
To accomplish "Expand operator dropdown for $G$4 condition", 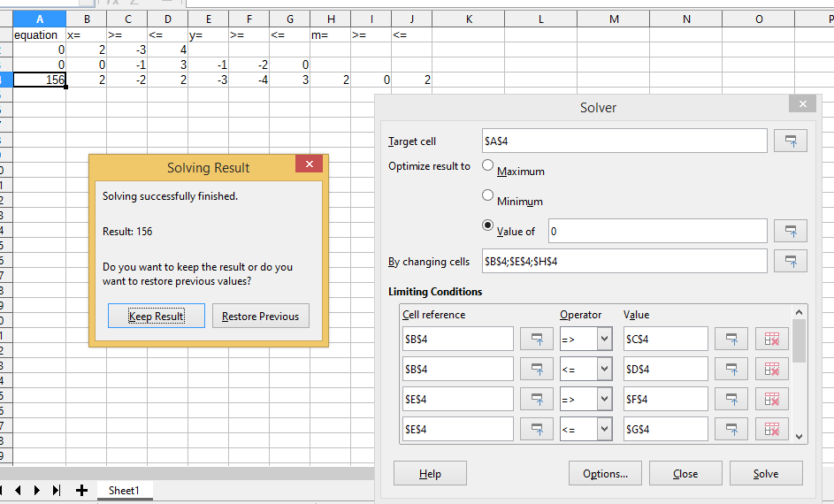I will [604, 429].
